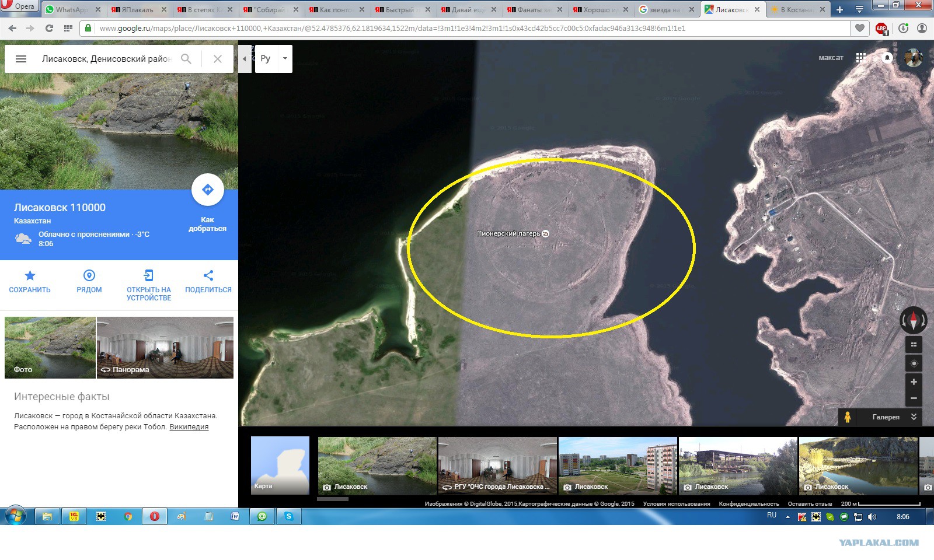Switch to Карта map view thumbnail
Viewport: 934px width, 560px height.
[280, 466]
